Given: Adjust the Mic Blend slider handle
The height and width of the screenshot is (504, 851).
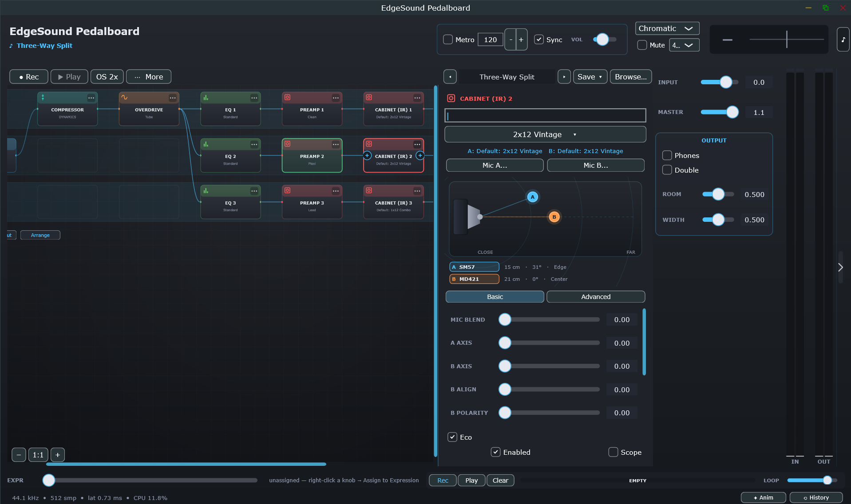Looking at the screenshot, I should (505, 319).
